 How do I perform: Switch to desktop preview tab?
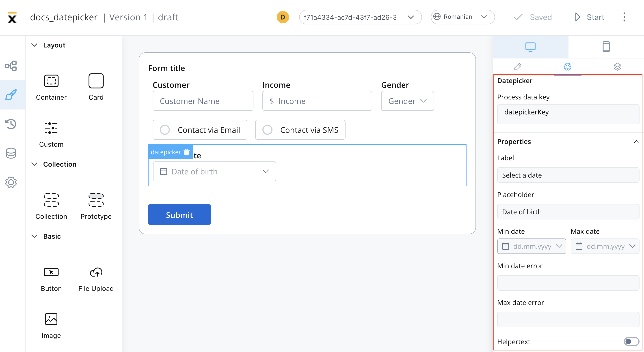click(x=530, y=47)
